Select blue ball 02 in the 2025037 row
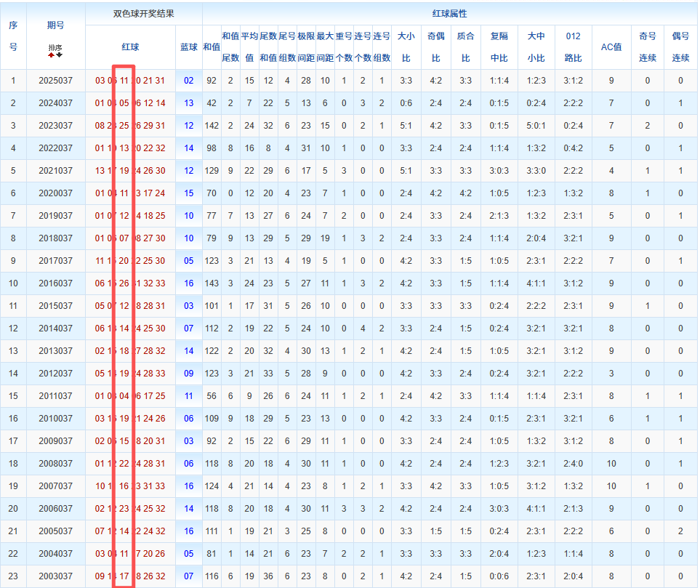700x588 pixels. (x=189, y=81)
